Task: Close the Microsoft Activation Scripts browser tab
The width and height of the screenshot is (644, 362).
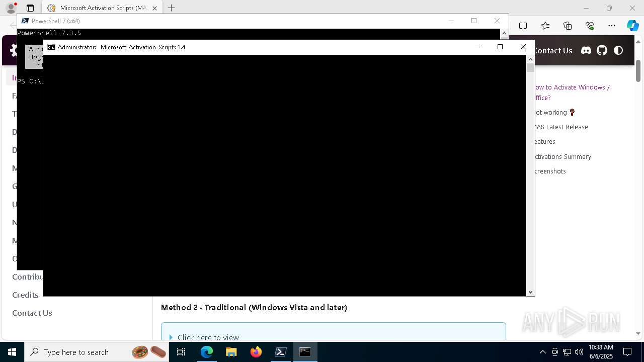Action: (x=154, y=8)
